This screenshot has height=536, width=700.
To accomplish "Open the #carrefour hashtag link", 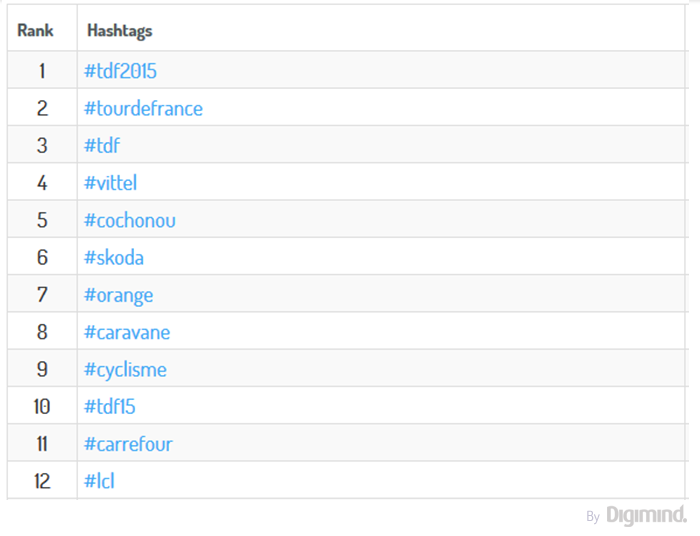I will click(128, 444).
